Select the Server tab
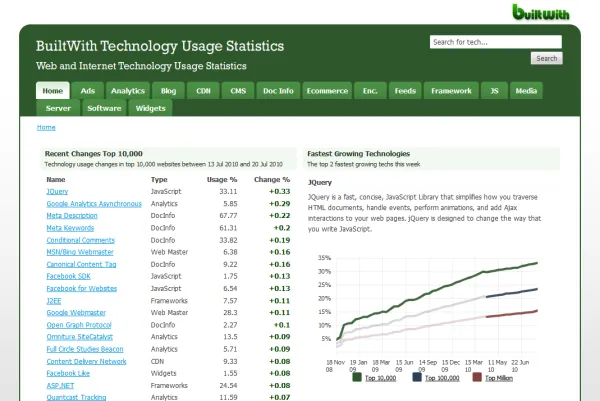600x401 pixels. (58, 108)
